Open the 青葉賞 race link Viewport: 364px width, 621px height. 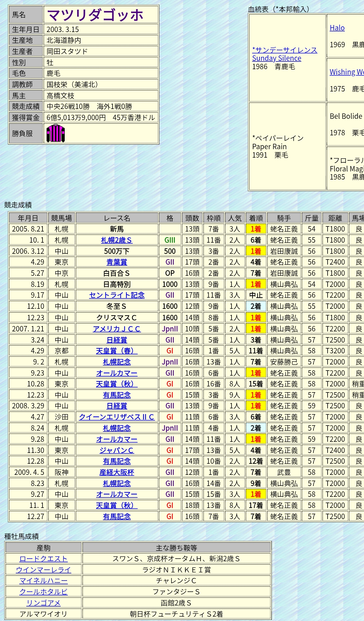(117, 262)
